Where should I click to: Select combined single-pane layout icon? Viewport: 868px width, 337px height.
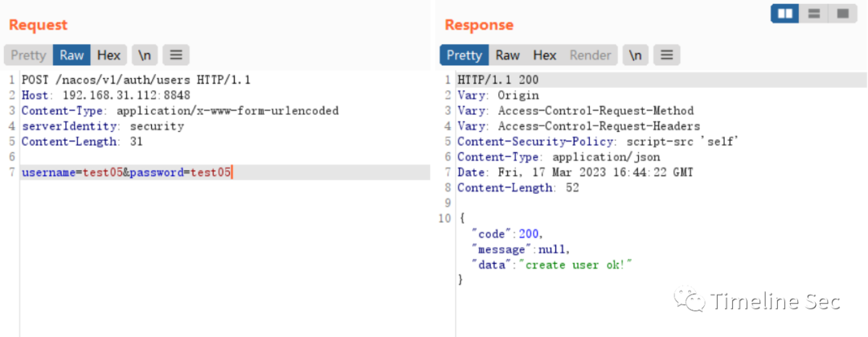coord(842,14)
